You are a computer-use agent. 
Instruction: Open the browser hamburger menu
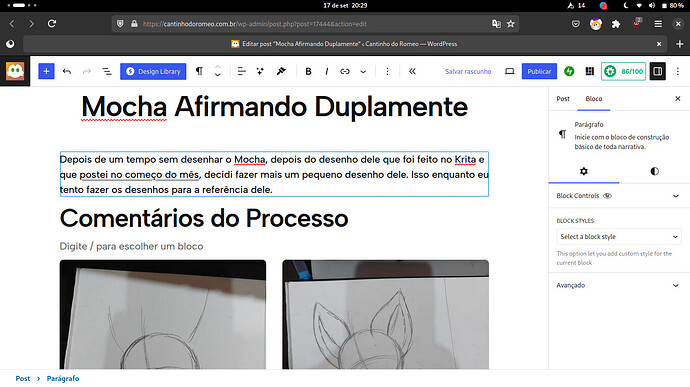click(x=658, y=24)
